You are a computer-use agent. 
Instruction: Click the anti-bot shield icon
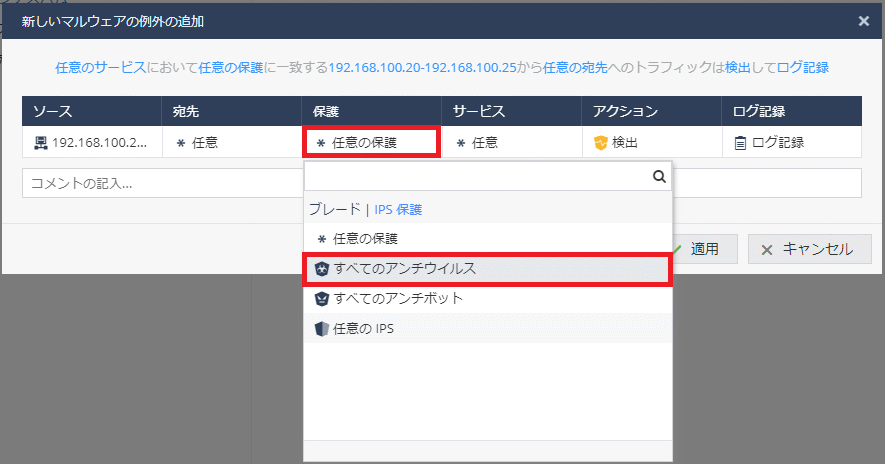[321, 299]
